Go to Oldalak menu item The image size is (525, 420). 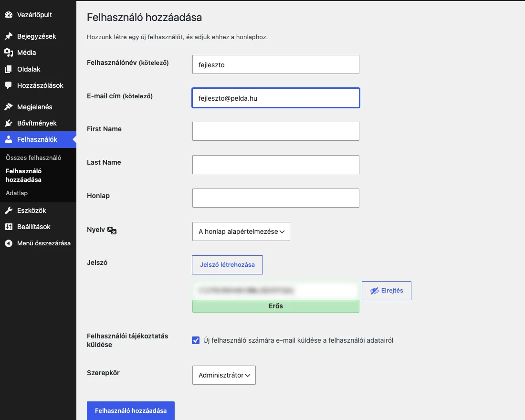[x=38, y=69]
